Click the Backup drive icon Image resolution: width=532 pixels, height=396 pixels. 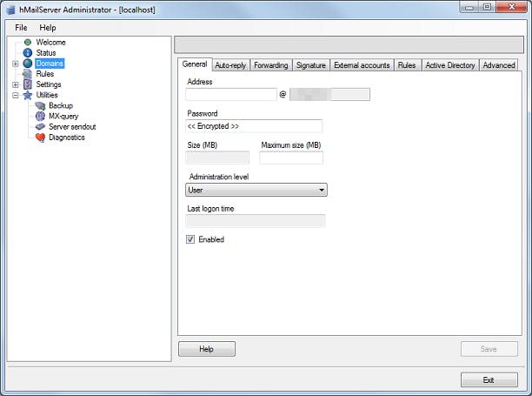(x=40, y=105)
